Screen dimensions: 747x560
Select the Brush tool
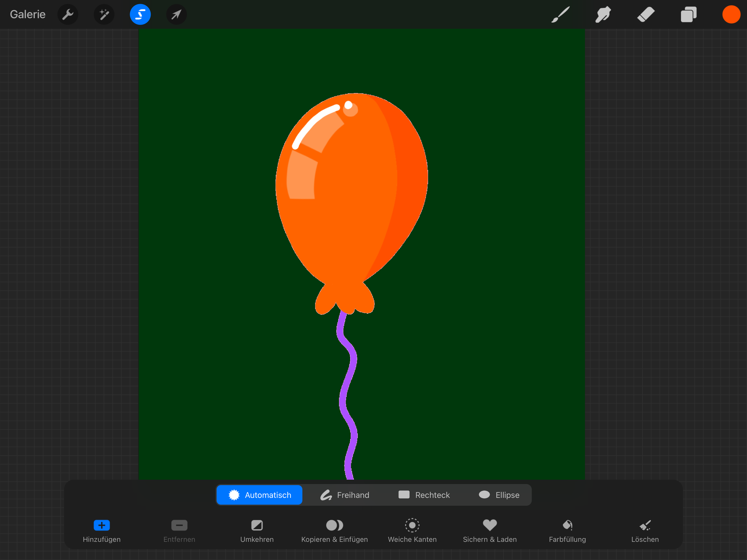click(560, 15)
